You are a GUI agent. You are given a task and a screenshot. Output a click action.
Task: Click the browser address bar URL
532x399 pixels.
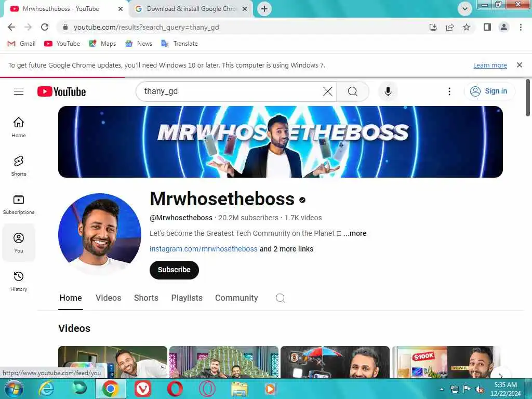(146, 27)
